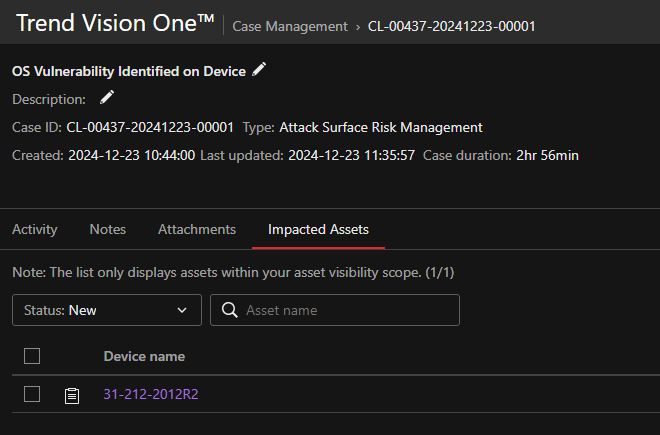Click the Asset name search field
Image resolution: width=660 pixels, height=435 pixels.
(345, 310)
